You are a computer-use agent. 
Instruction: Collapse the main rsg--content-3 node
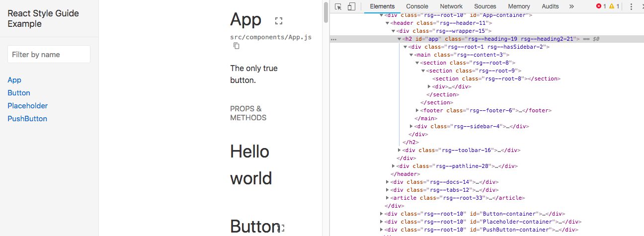411,55
